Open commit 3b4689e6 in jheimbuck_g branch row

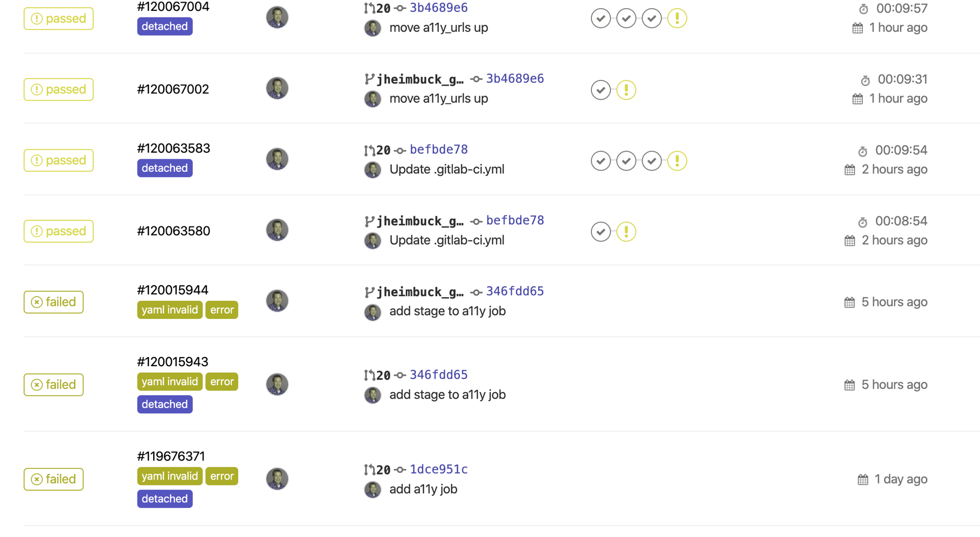pyautogui.click(x=515, y=78)
